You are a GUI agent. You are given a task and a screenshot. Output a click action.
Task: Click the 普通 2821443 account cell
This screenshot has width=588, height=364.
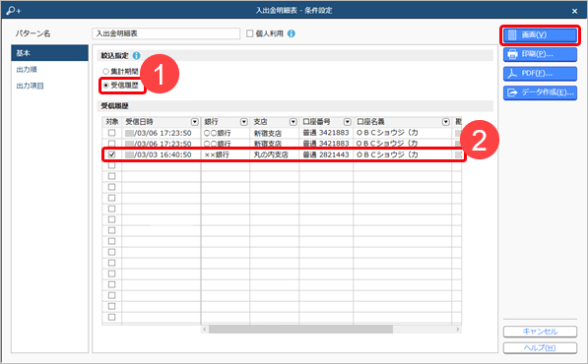click(326, 154)
